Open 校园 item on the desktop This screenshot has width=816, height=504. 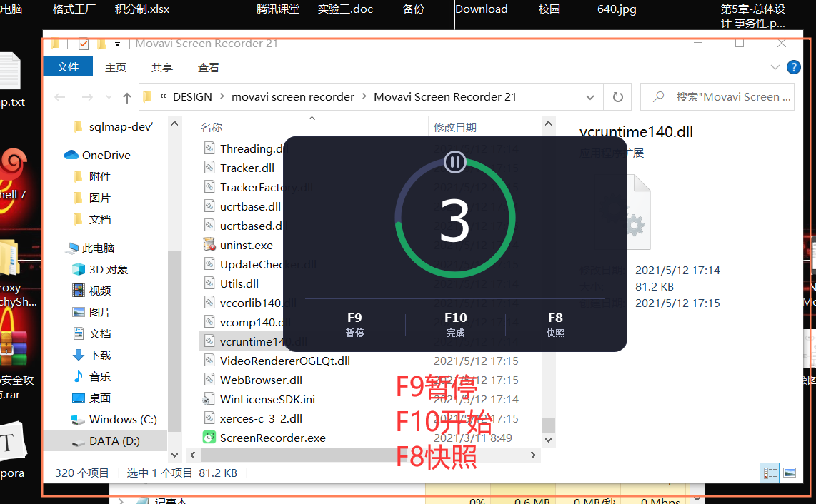549,9
